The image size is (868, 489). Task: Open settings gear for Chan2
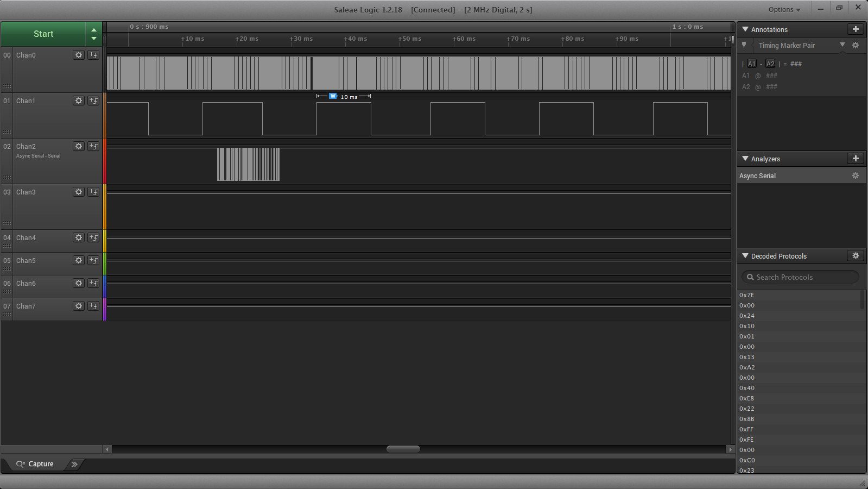click(x=79, y=146)
